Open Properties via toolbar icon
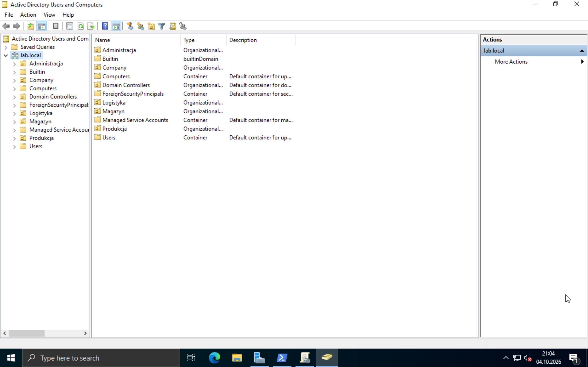 [69, 26]
